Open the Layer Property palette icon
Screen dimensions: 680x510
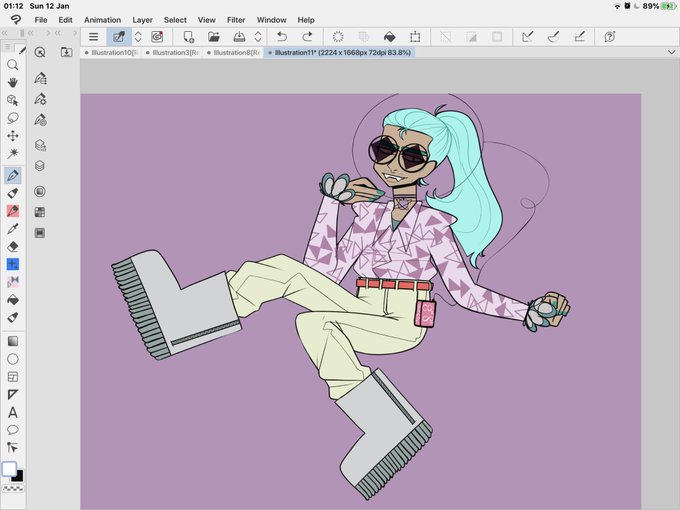click(40, 145)
